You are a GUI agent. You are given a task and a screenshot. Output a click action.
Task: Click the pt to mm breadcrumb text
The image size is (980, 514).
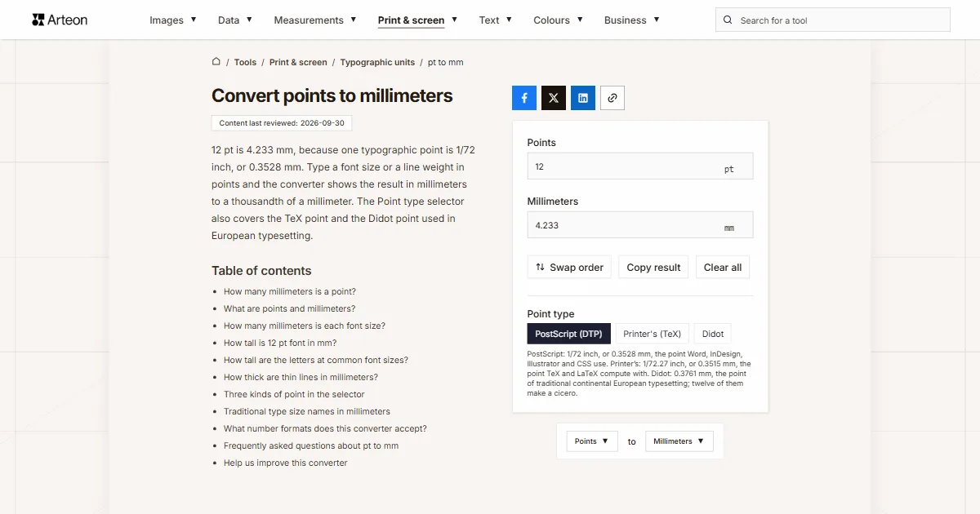(446, 62)
